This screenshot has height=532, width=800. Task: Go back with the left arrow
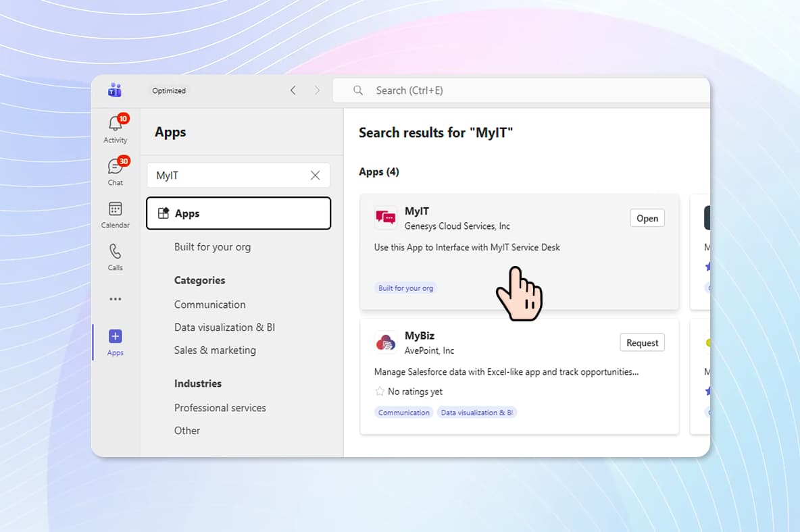(x=293, y=90)
